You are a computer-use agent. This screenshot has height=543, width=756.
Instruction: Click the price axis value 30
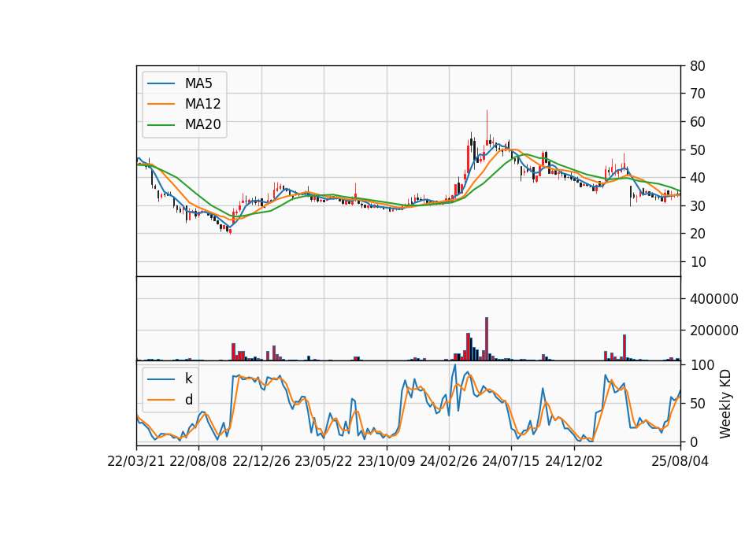pyautogui.click(x=697, y=205)
